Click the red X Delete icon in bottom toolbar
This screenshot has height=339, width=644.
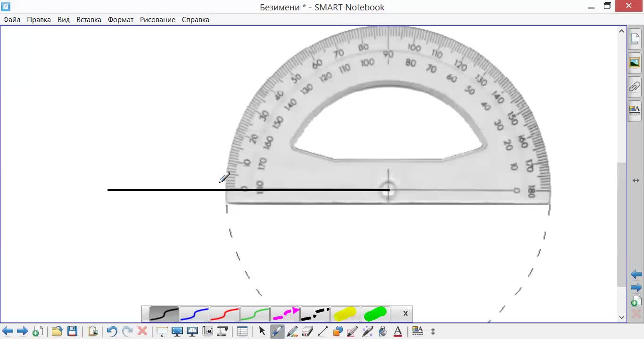click(142, 331)
